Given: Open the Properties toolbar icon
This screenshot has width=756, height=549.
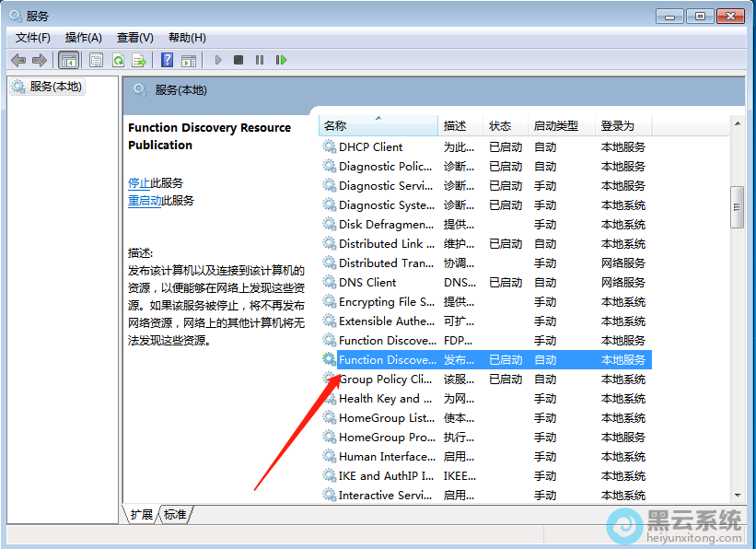Looking at the screenshot, I should [x=96, y=60].
